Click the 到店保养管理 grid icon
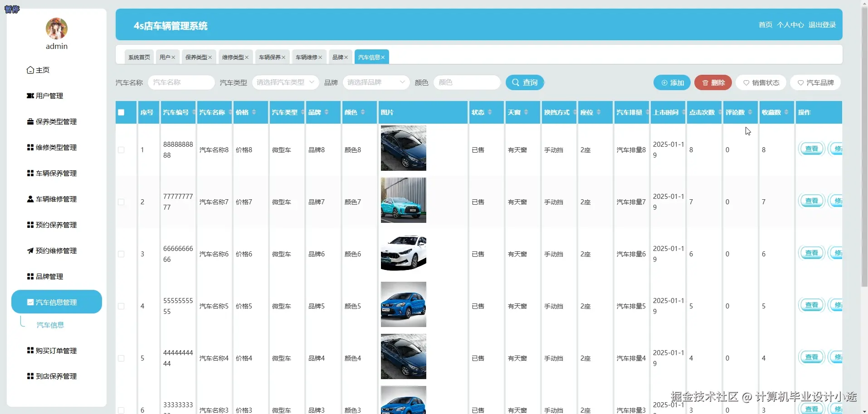Image resolution: width=868 pixels, height=414 pixels. click(x=30, y=376)
